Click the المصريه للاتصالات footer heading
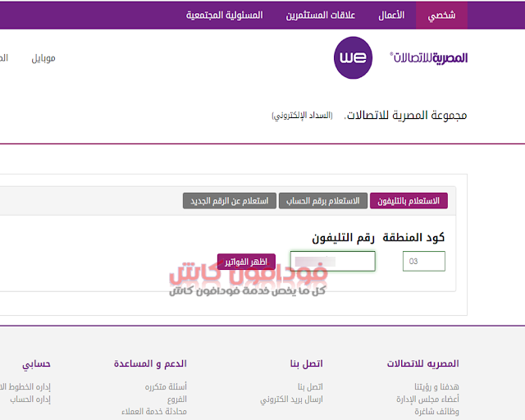Screen dimensions: 525x420 click(423, 363)
